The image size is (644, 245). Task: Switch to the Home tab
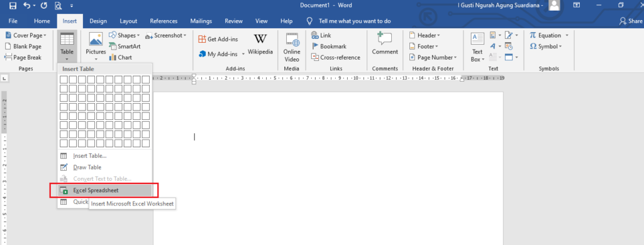[x=42, y=21]
